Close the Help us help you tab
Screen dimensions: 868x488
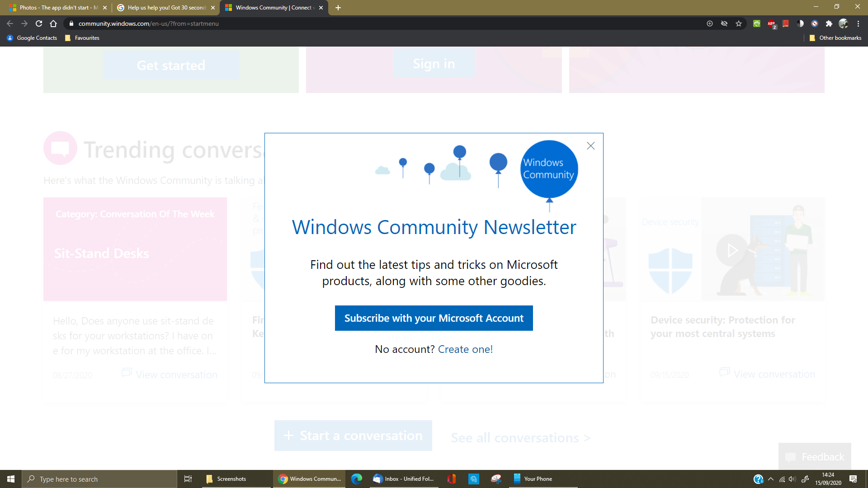213,8
